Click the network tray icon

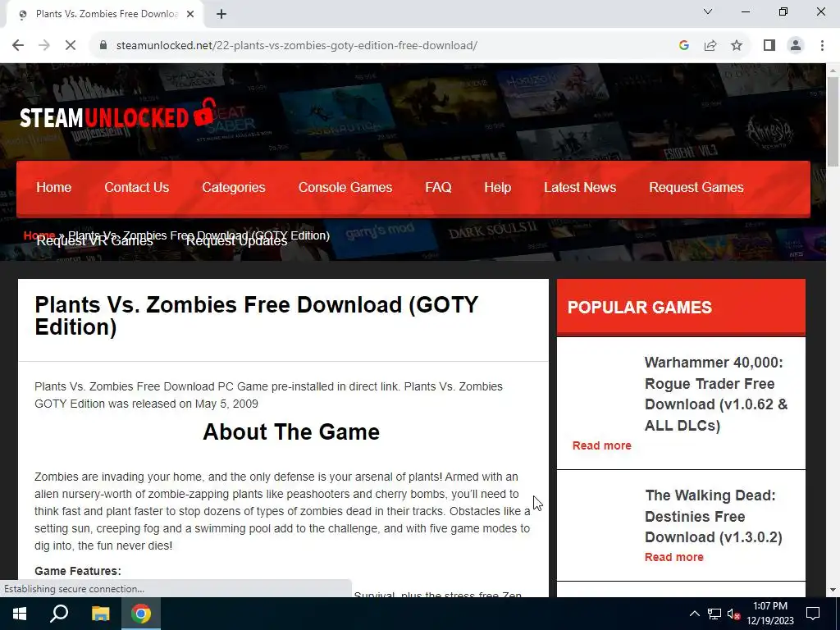(714, 614)
